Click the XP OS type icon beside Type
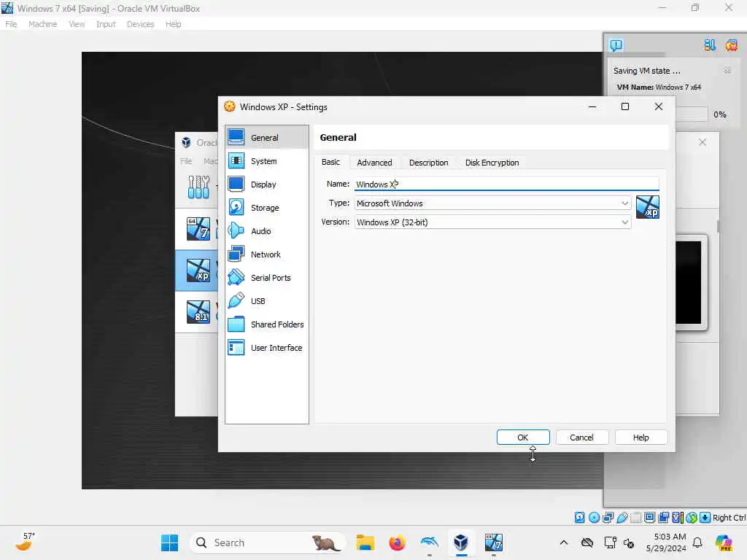 (648, 207)
